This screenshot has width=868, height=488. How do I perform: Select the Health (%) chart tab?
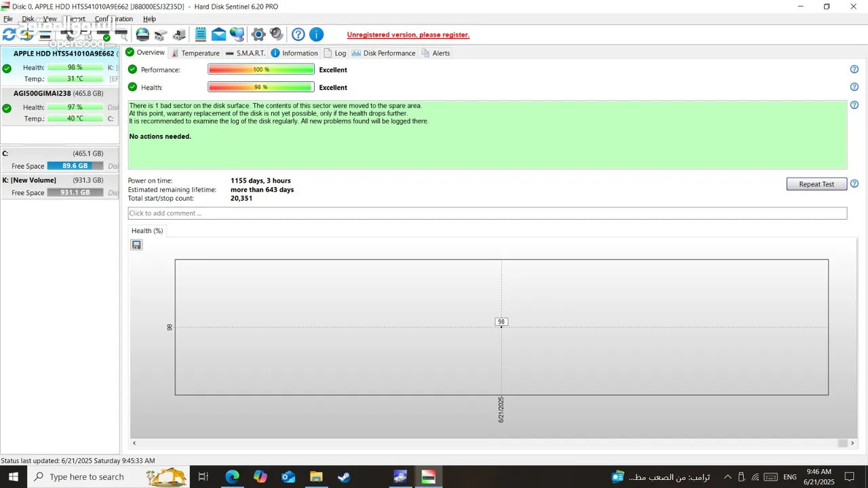[146, 230]
